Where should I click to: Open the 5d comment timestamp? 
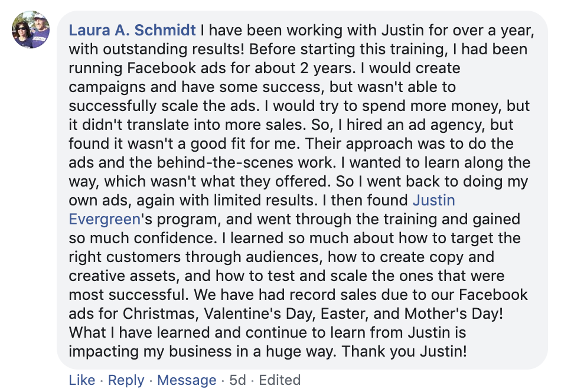click(238, 380)
